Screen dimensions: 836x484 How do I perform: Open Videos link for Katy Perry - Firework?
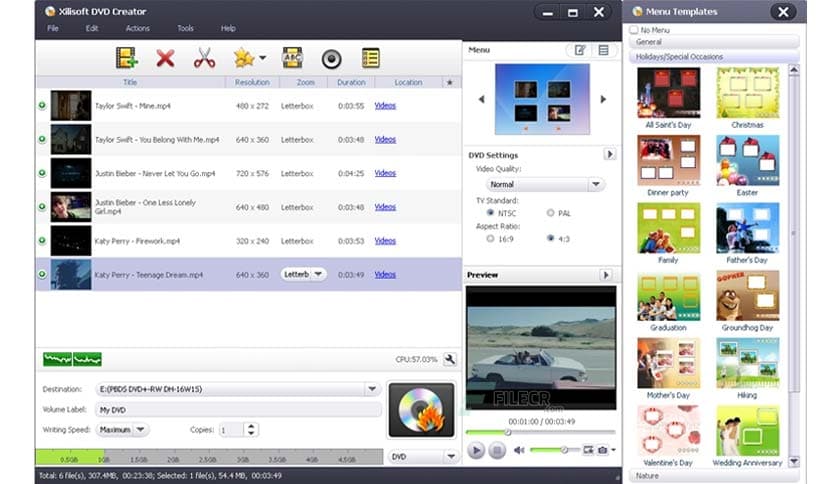pyautogui.click(x=385, y=240)
